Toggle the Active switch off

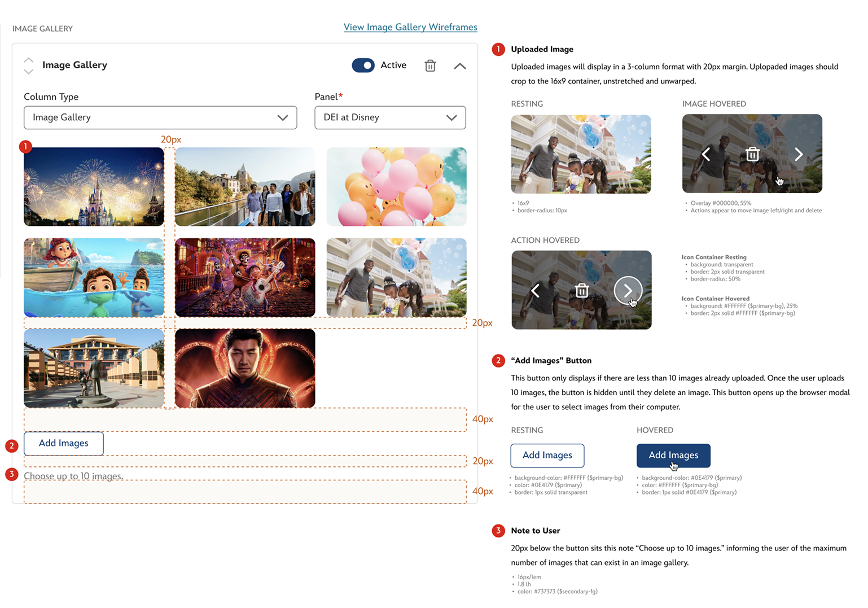point(363,65)
